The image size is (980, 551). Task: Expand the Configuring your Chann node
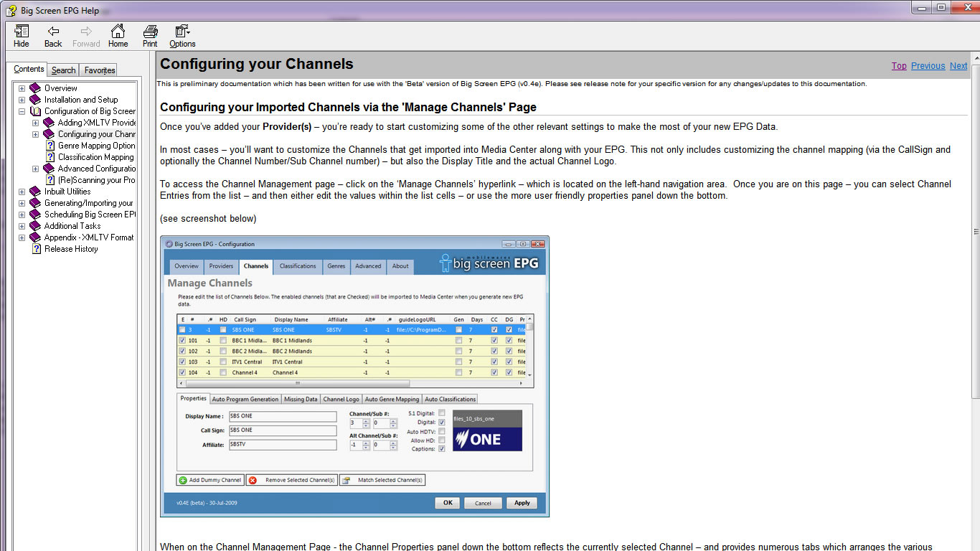(35, 134)
